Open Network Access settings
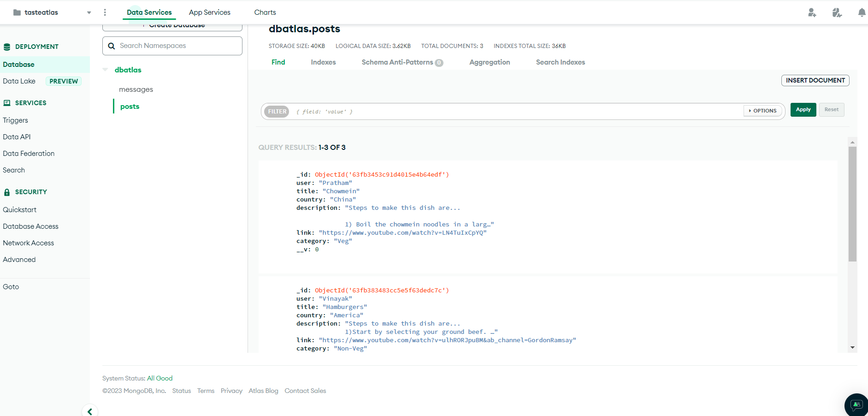 point(28,243)
